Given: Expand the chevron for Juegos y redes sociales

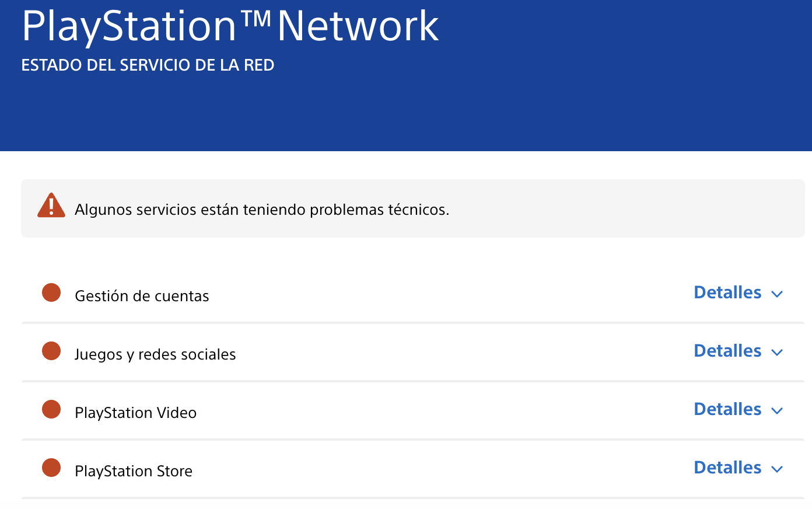Looking at the screenshot, I should coord(776,352).
